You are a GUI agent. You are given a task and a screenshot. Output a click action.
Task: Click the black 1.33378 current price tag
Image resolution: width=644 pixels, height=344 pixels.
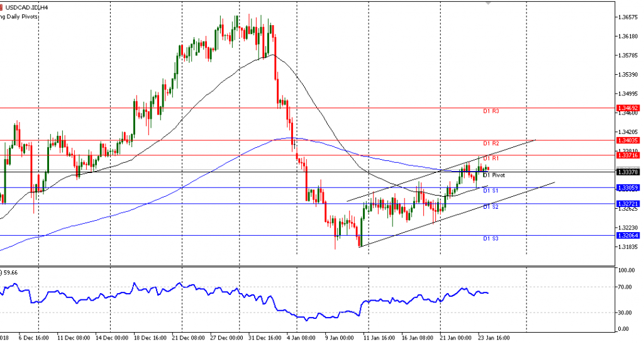(x=628, y=172)
